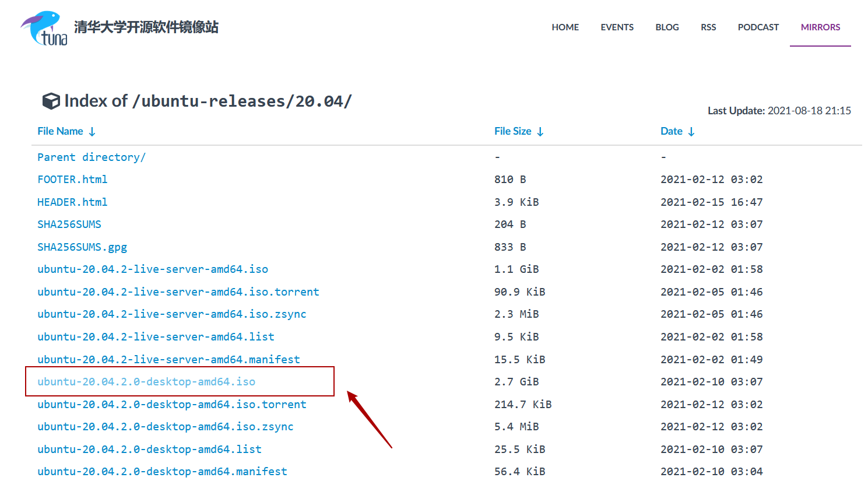Open the HOME nav item
Screen dimensions: 868x495
[x=565, y=27]
